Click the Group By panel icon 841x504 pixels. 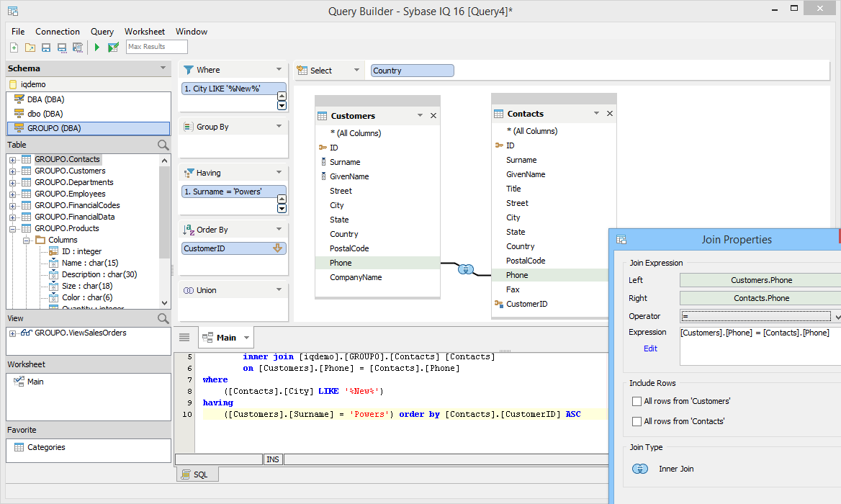click(x=188, y=127)
